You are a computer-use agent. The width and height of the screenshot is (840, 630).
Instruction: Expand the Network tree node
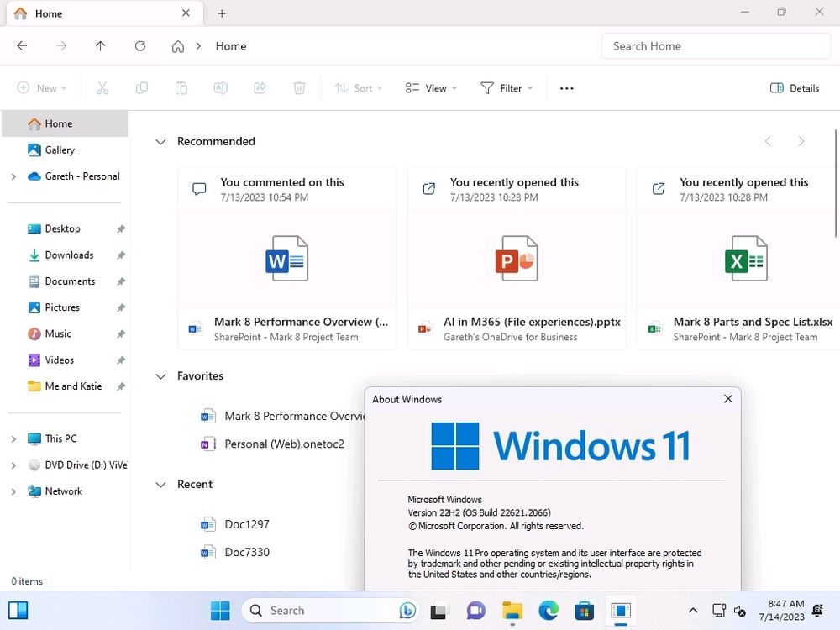[x=14, y=491]
